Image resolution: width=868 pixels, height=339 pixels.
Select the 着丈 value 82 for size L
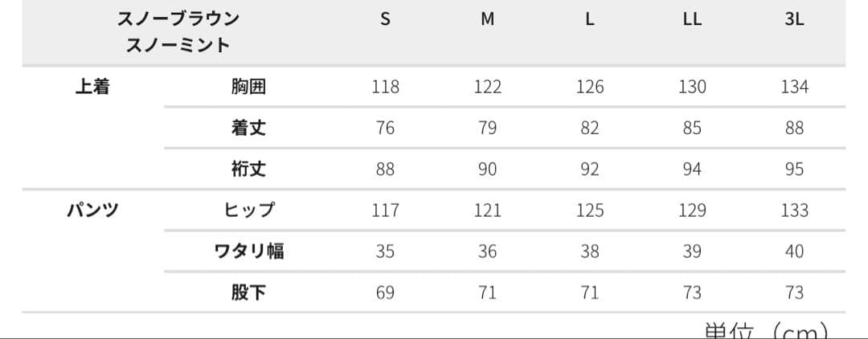pos(589,128)
